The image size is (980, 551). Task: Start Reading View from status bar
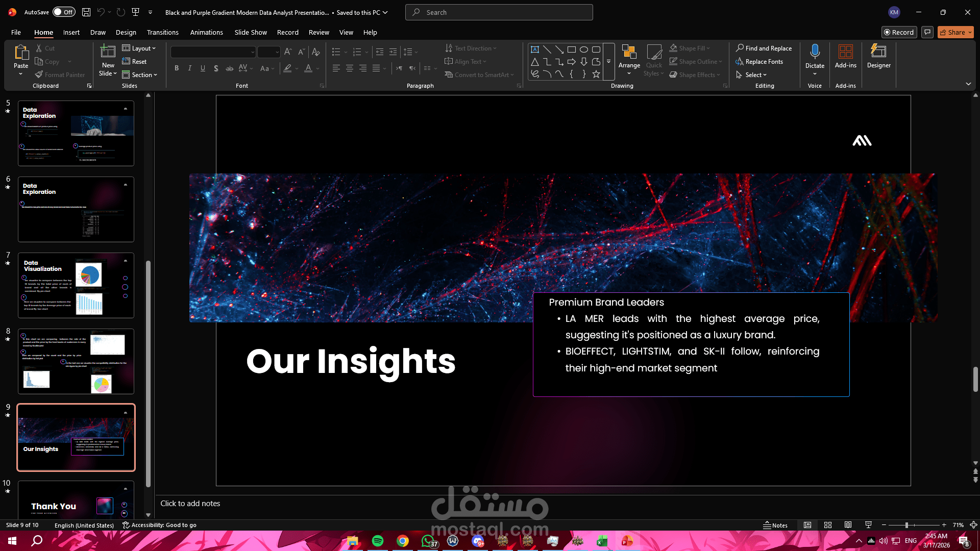pos(848,525)
